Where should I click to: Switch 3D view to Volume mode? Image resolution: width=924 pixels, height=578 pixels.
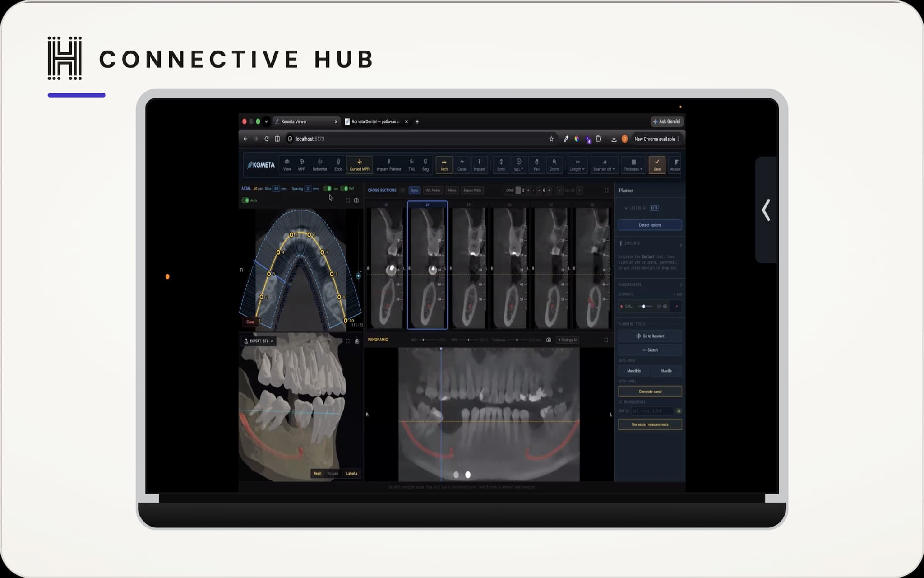tap(333, 474)
